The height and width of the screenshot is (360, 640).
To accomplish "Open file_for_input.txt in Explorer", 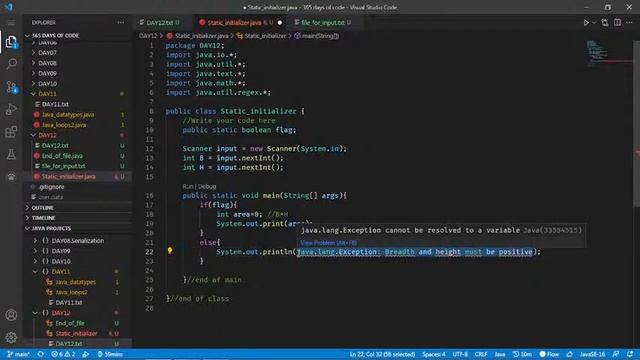I will point(64,166).
